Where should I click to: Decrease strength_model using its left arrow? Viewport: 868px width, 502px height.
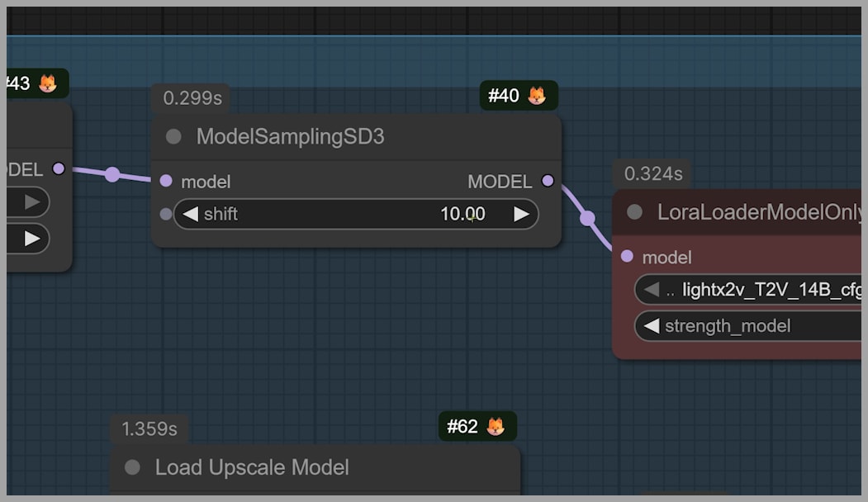pos(652,326)
